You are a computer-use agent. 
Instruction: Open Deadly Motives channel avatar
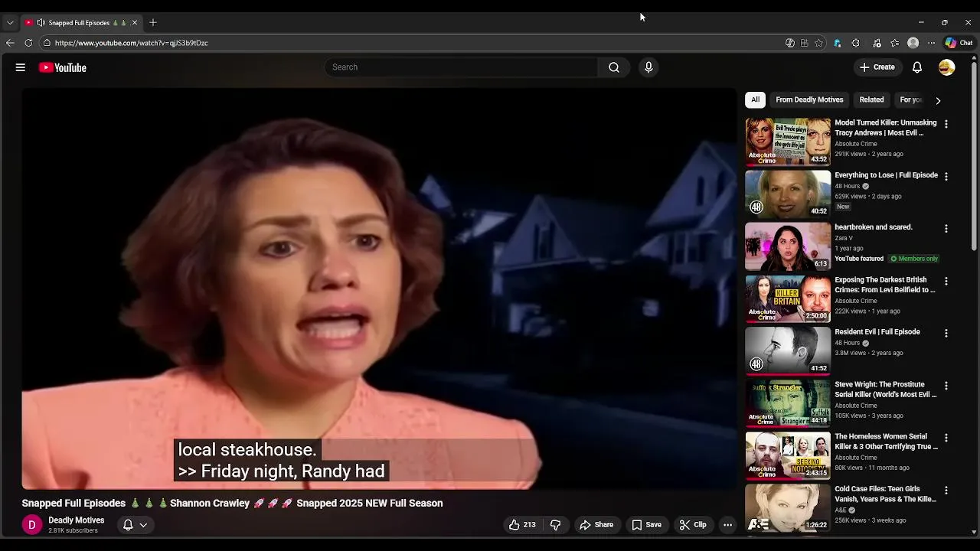click(x=32, y=525)
